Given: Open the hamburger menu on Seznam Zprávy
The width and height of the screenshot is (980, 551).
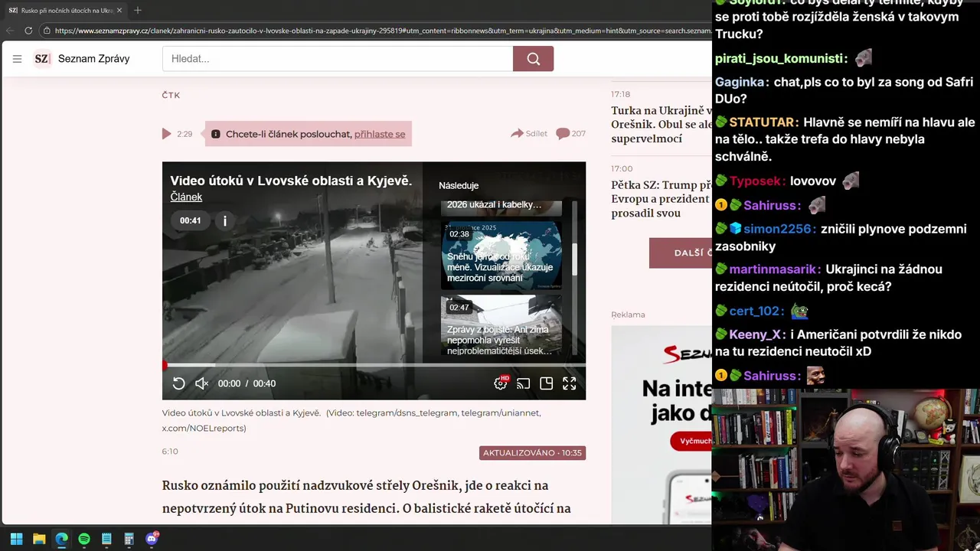Looking at the screenshot, I should point(17,59).
